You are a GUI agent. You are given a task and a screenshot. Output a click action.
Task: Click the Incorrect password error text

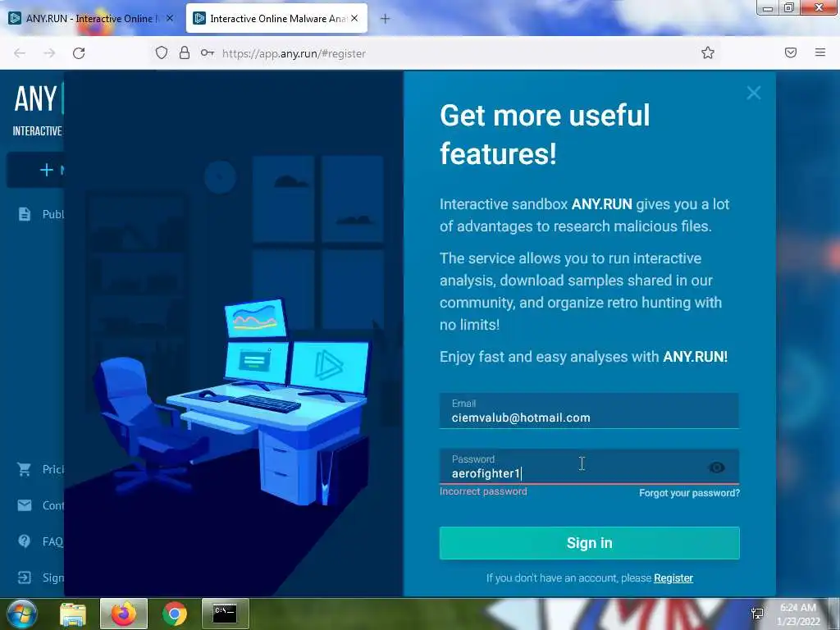point(483,491)
